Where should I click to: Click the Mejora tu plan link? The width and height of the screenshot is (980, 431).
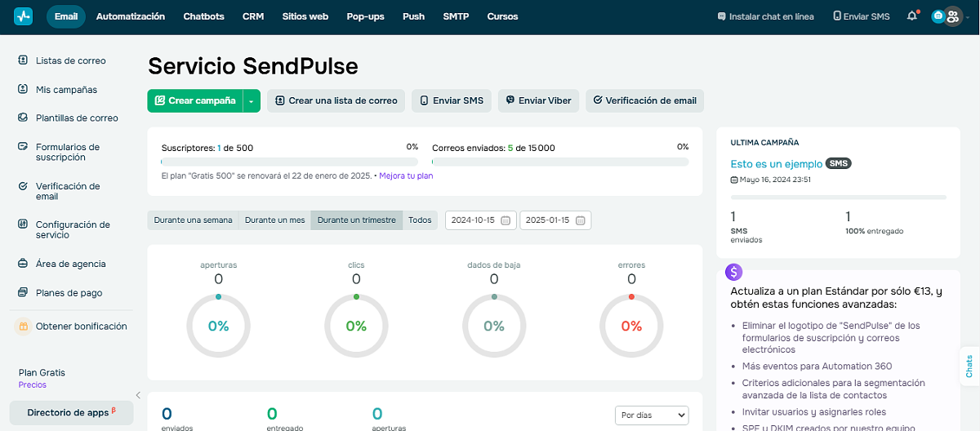[406, 176]
